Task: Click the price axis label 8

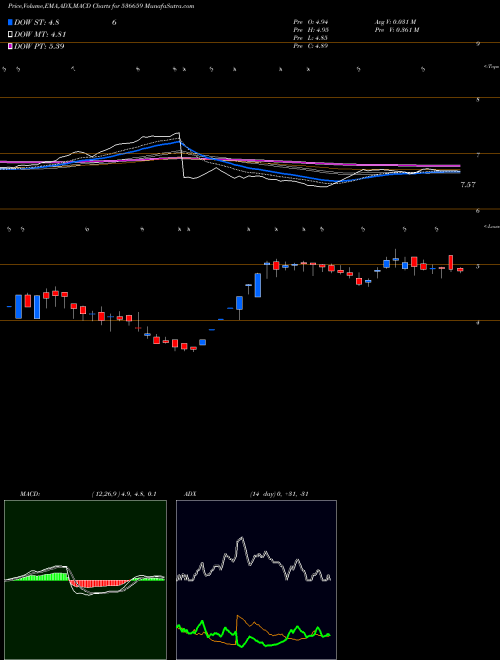Action: coord(478,100)
